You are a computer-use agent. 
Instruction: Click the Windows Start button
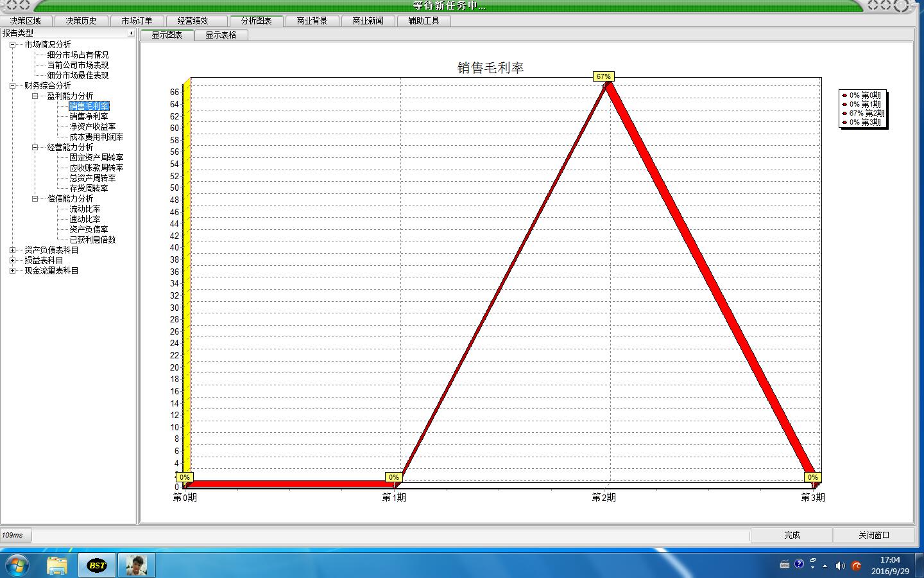[17, 565]
